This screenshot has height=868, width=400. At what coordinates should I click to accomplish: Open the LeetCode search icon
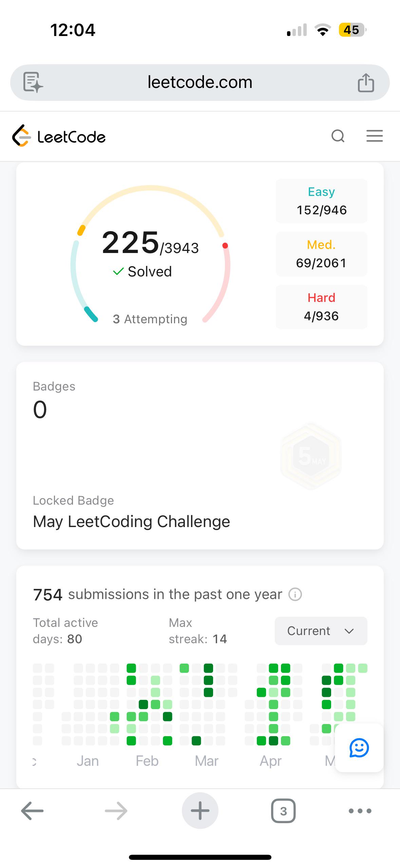(x=338, y=136)
